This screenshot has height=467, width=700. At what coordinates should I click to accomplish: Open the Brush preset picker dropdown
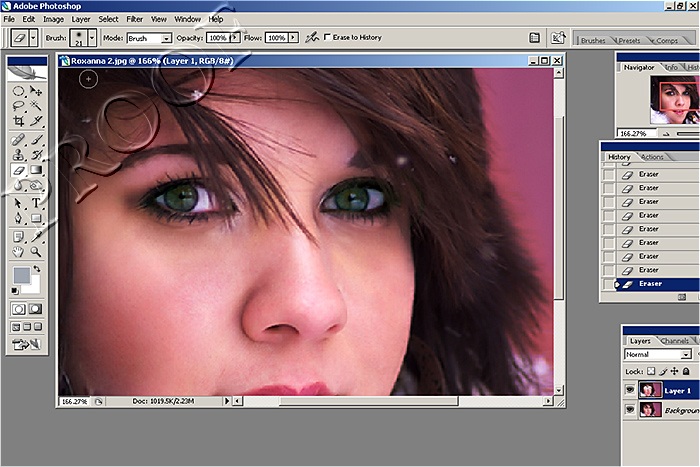point(92,38)
